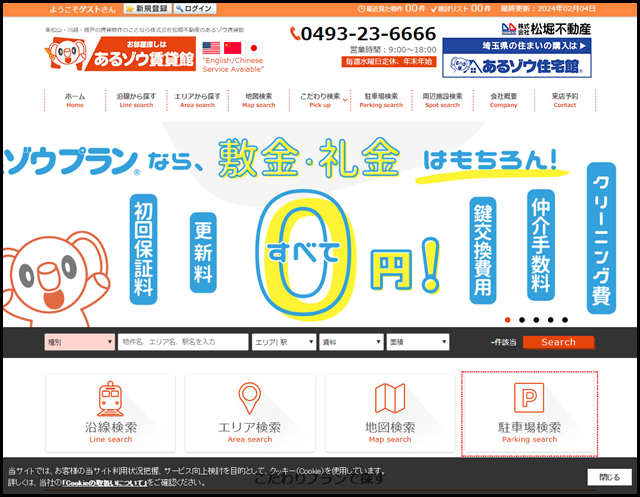This screenshot has height=497, width=640.
Task: Open 周辺施設検索 Spot search menu item
Action: [x=442, y=100]
